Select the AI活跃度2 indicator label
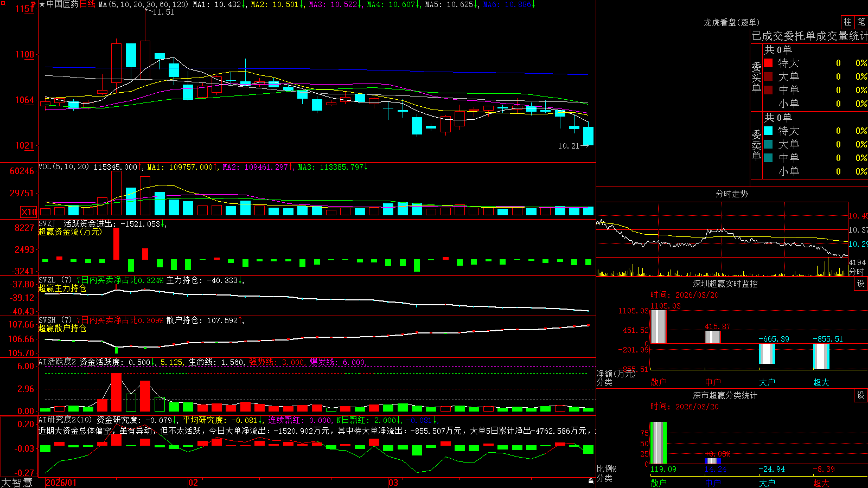Viewport: 868px width, 488px height. 57,362
